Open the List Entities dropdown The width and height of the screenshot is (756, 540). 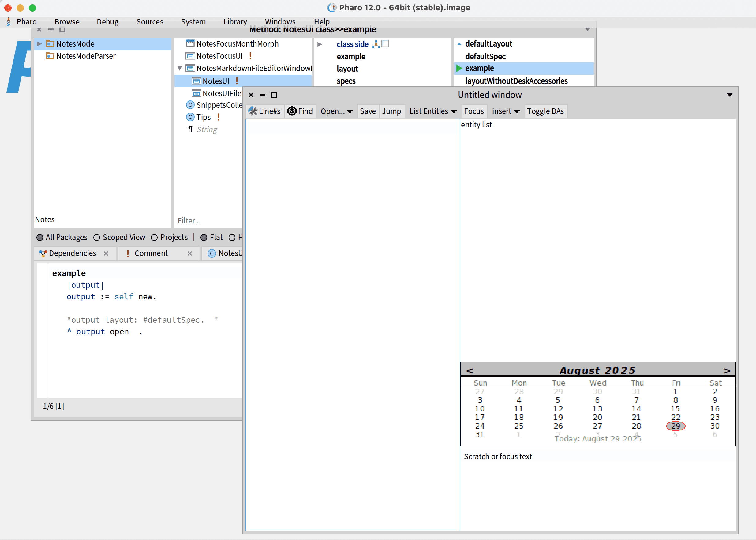432,111
